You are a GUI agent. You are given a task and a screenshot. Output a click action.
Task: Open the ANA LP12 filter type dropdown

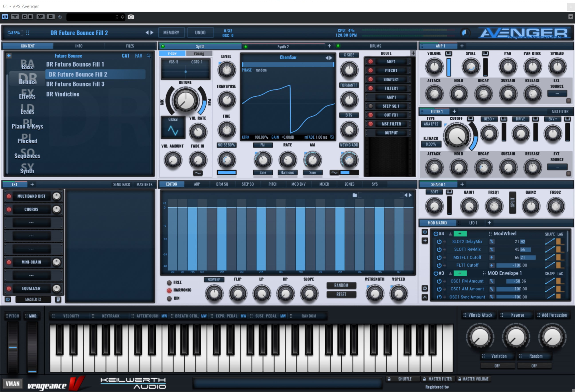(431, 124)
